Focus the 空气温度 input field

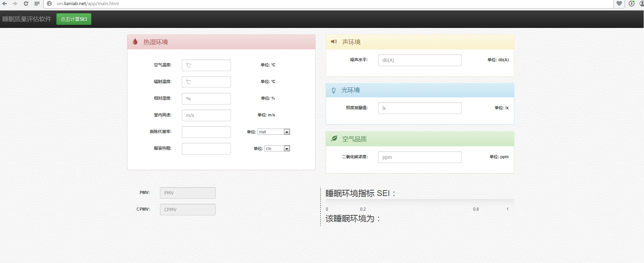pos(206,65)
